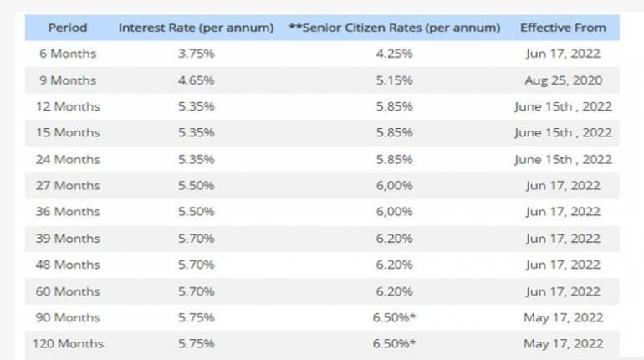Click 6.50%* rate in 90 Months row

394,317
